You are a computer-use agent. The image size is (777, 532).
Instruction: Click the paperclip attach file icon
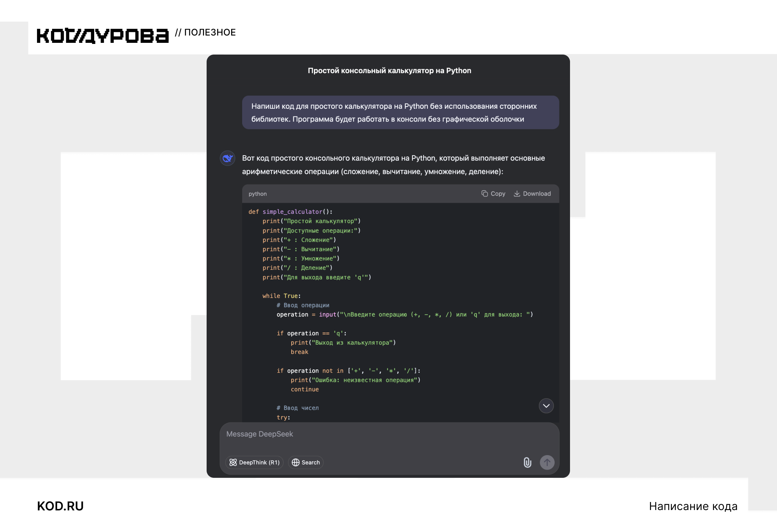(527, 462)
